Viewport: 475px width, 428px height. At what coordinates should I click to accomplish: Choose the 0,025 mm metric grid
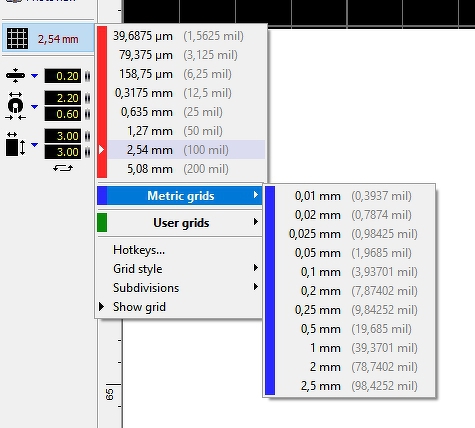[x=355, y=234]
